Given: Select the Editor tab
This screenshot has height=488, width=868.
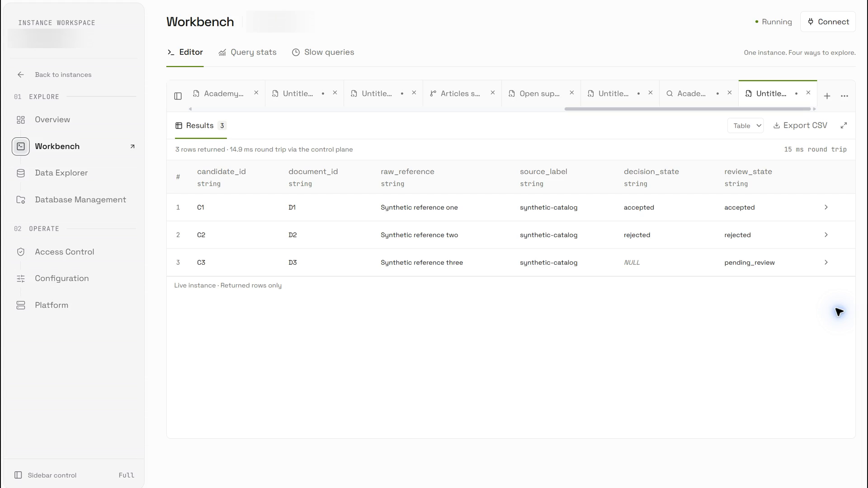Looking at the screenshot, I should pos(185,52).
